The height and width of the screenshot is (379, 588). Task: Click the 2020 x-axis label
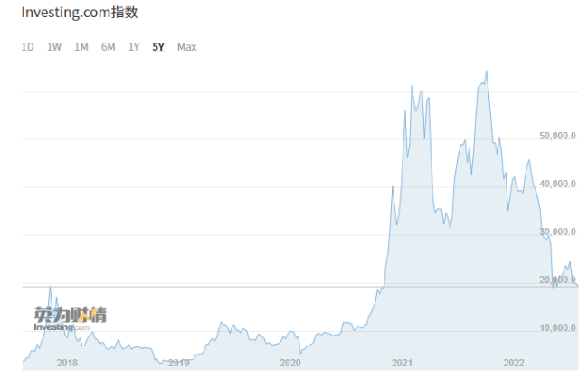point(290,363)
